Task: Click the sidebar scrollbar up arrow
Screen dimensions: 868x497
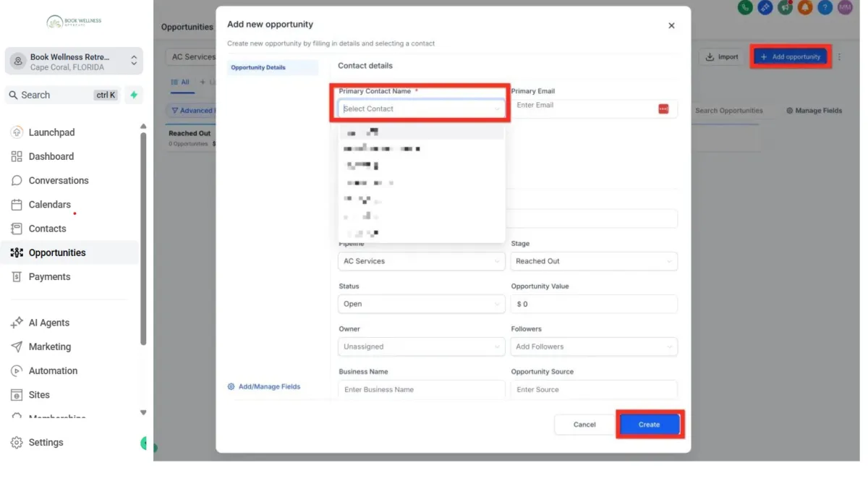Action: [x=143, y=127]
